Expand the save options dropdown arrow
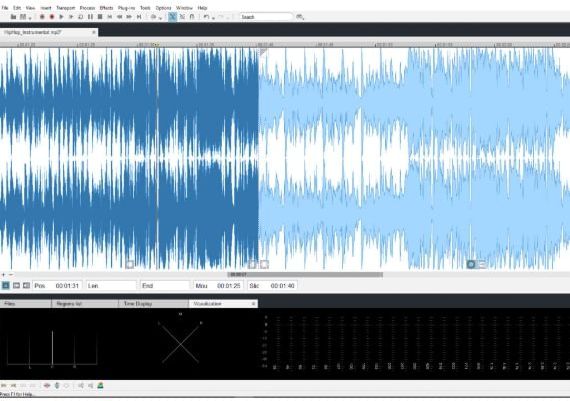The height and width of the screenshot is (401, 570). [x=30, y=17]
